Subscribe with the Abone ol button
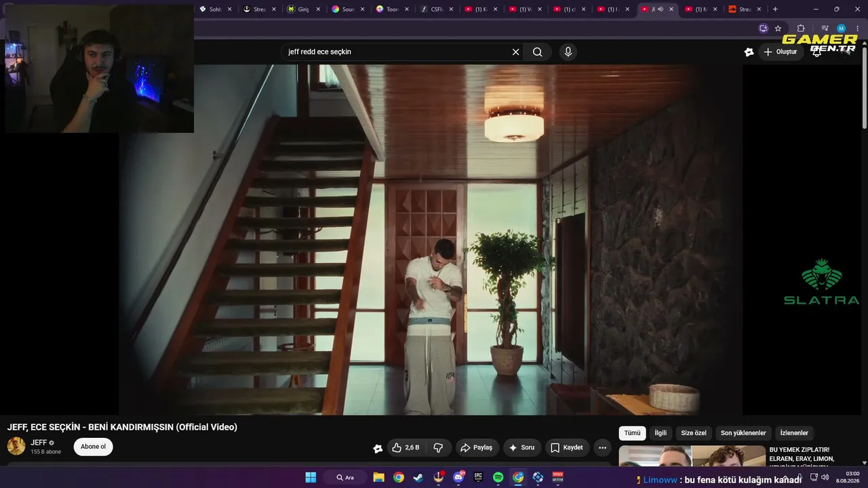Image resolution: width=868 pixels, height=488 pixels. coord(94,447)
